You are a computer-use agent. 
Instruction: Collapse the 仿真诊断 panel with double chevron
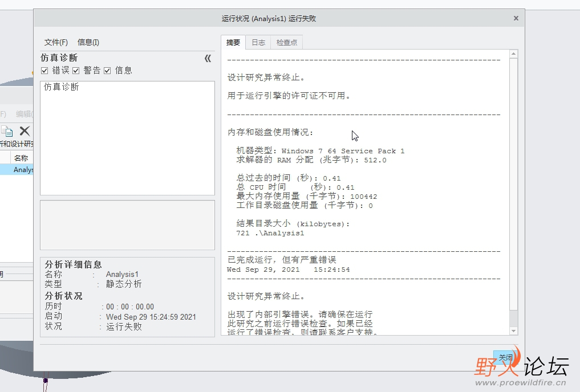[208, 58]
